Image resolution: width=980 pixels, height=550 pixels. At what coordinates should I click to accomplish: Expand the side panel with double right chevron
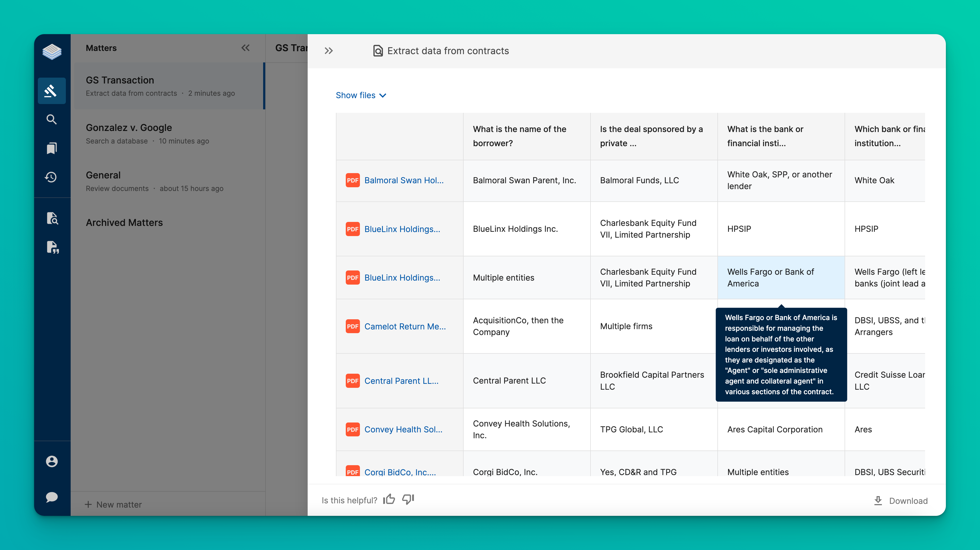pos(329,51)
